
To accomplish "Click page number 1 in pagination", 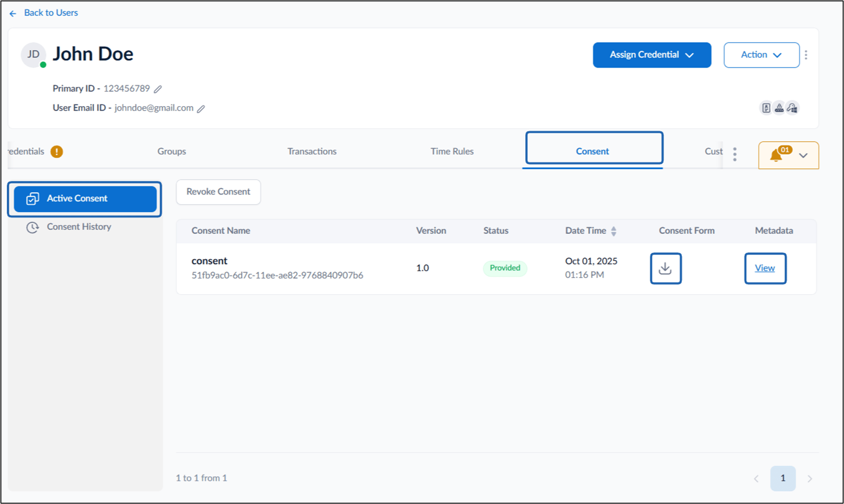I will 783,478.
